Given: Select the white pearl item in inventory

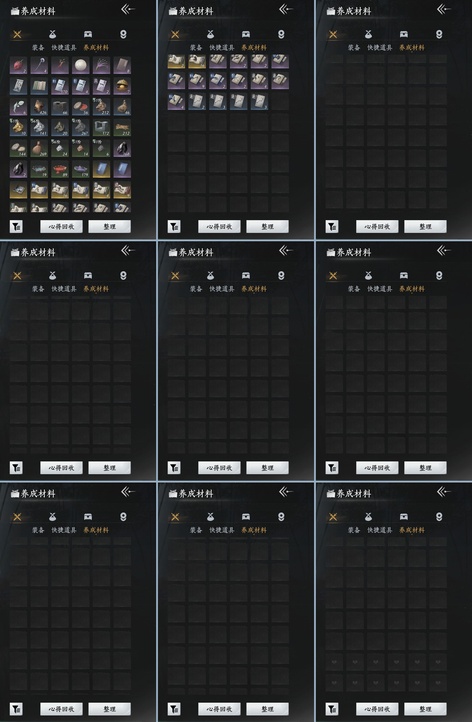Looking at the screenshot, I should click(81, 65).
